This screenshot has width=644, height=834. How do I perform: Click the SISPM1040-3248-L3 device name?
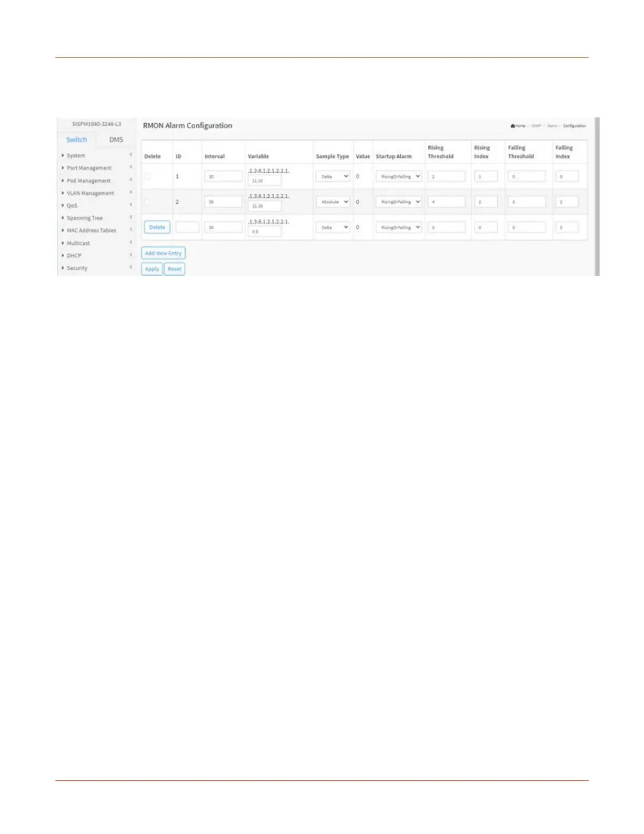pos(97,124)
